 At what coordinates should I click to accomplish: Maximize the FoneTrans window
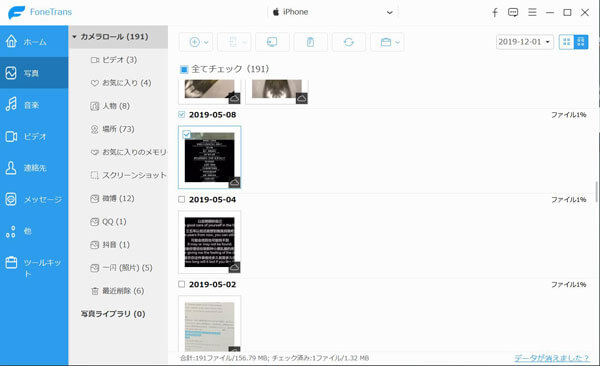[x=567, y=13]
